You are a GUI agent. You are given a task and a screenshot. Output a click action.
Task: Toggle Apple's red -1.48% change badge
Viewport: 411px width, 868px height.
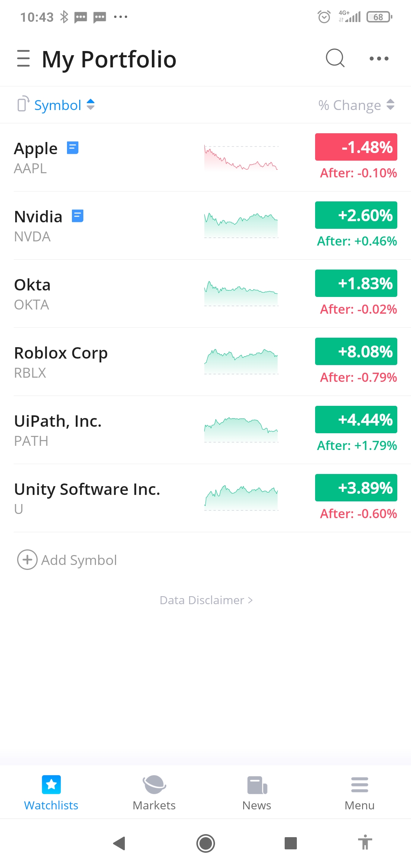(356, 147)
